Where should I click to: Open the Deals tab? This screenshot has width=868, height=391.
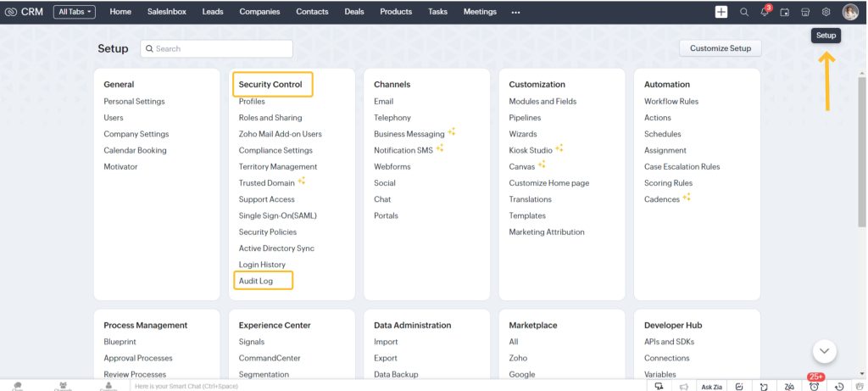pos(354,12)
